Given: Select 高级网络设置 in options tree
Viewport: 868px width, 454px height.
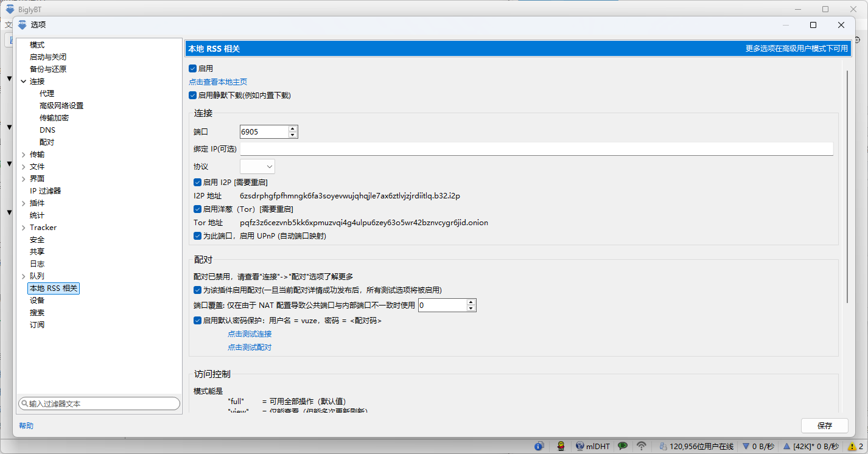Looking at the screenshot, I should click(61, 106).
